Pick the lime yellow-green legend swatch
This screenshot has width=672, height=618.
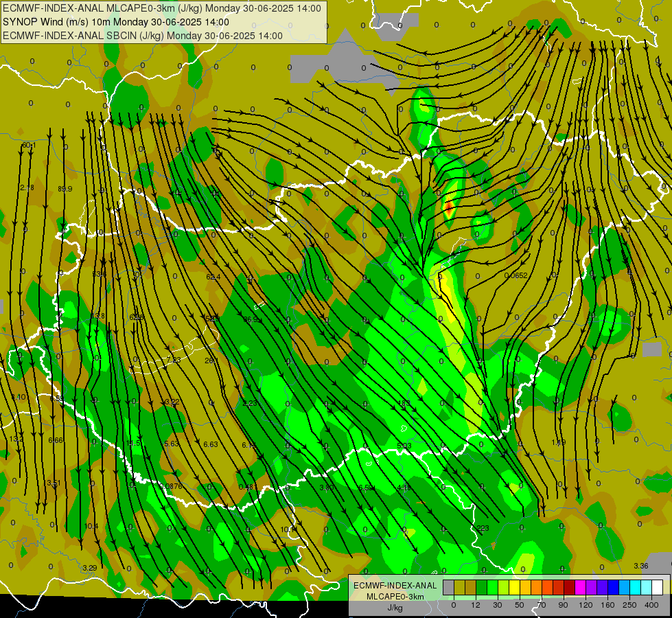click(x=504, y=588)
